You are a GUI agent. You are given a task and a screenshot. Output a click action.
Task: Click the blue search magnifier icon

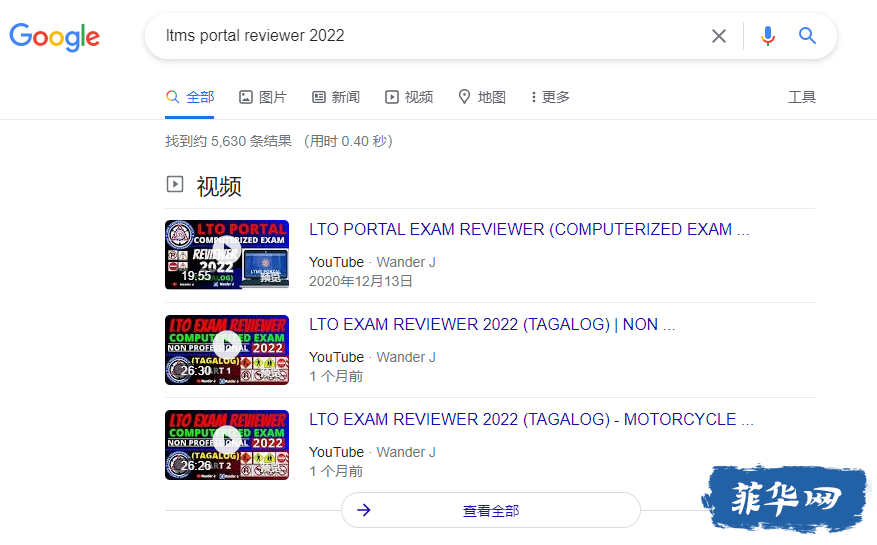pyautogui.click(x=807, y=36)
